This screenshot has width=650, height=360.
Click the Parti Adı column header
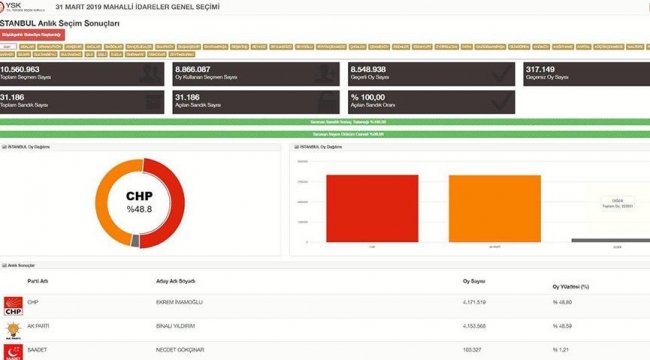tap(38, 281)
